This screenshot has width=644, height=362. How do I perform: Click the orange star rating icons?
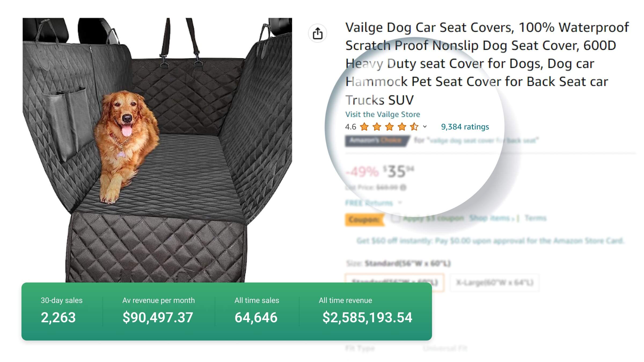pos(389,126)
